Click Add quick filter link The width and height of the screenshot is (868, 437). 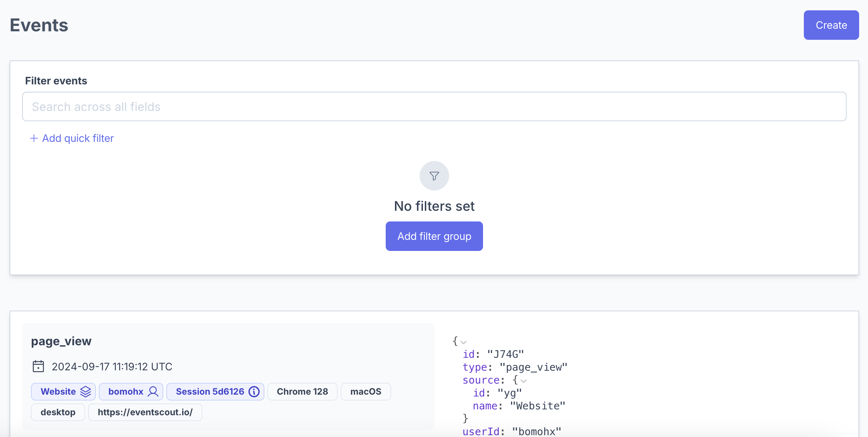(78, 138)
